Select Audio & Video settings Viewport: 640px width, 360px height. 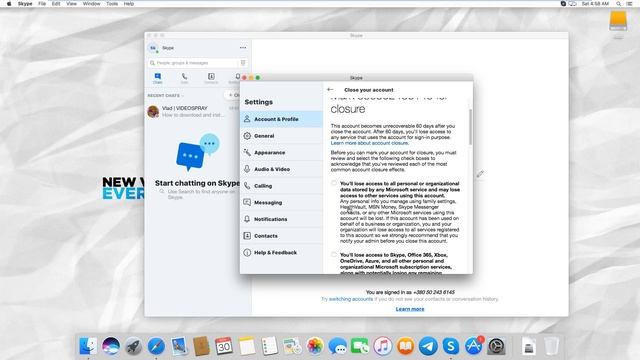(281, 169)
